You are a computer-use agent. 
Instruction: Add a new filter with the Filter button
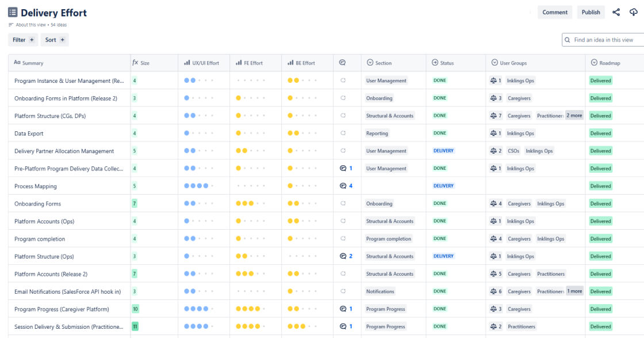pos(23,40)
